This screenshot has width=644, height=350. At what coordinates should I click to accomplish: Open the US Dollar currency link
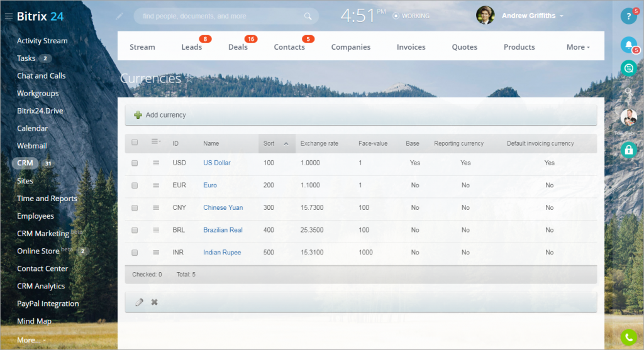pos(217,163)
